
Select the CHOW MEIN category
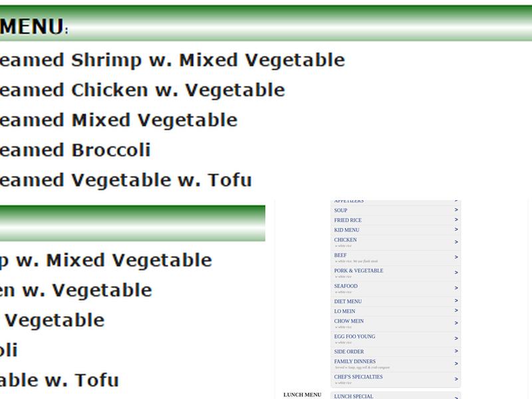(348, 321)
